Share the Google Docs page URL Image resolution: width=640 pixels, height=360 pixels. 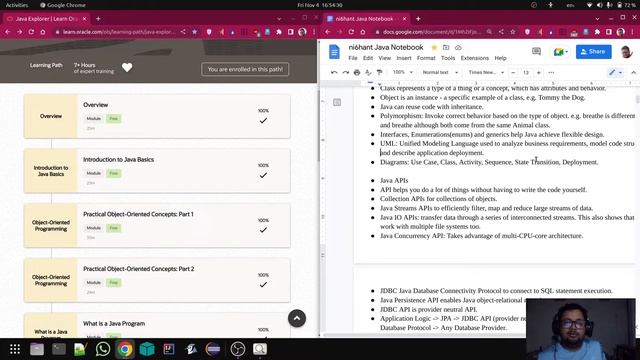pyautogui.click(x=501, y=32)
